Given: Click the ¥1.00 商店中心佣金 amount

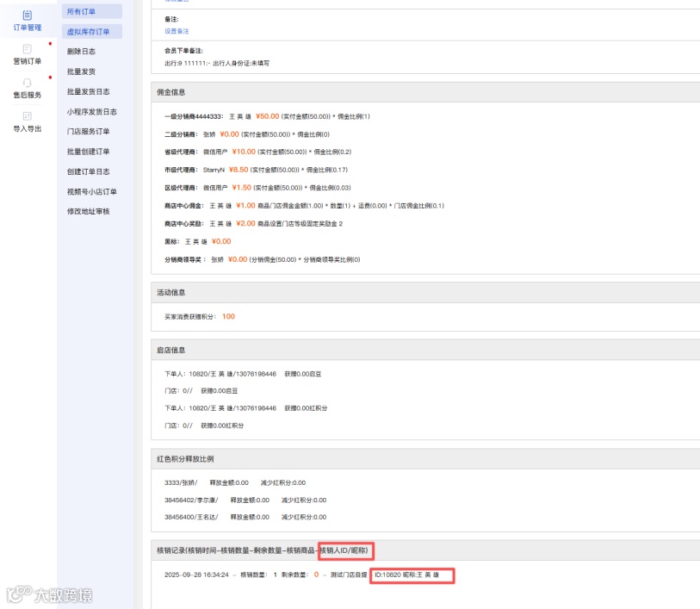Looking at the screenshot, I should 245,205.
